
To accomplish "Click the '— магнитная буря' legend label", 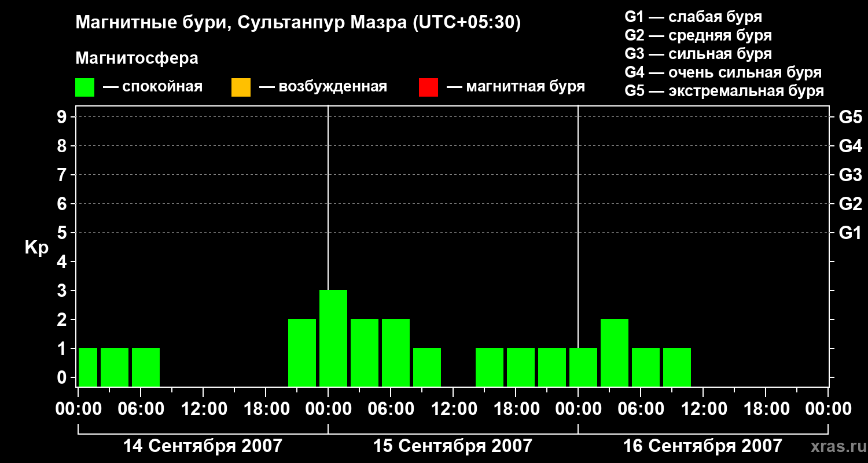I will click(x=516, y=87).
